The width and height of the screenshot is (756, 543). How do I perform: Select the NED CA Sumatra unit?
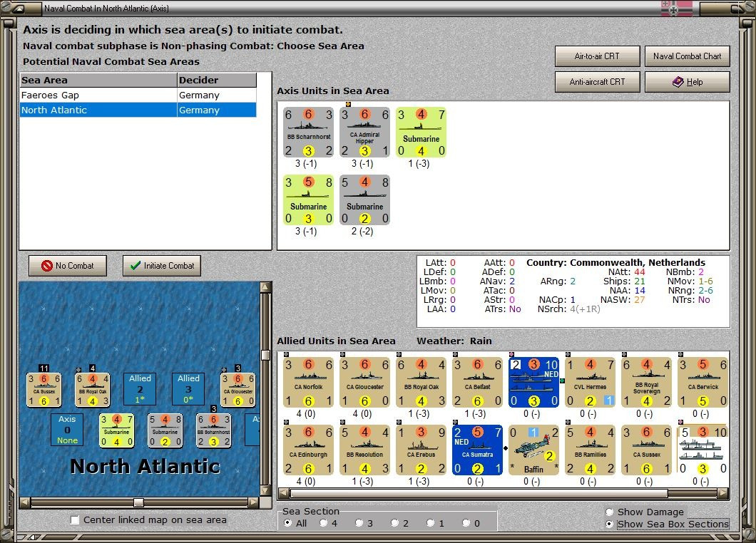478,450
